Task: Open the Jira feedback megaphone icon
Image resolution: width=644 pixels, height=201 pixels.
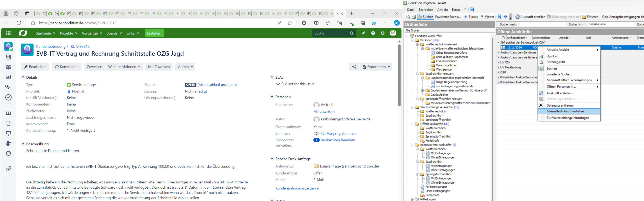Action: (363, 33)
